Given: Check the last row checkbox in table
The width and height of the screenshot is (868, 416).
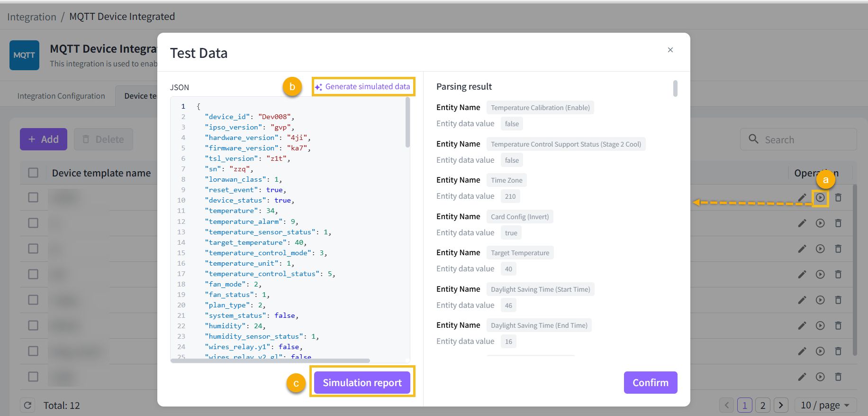Looking at the screenshot, I should pos(33,377).
